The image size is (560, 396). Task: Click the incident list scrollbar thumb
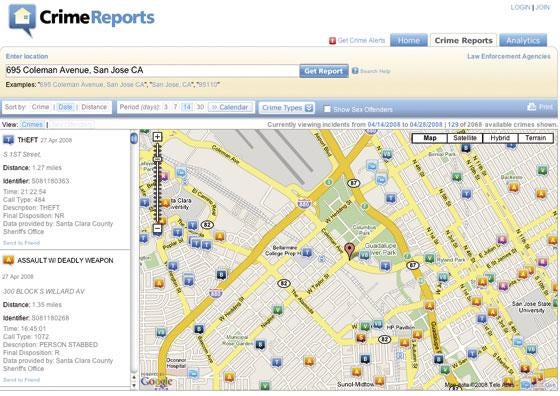[134, 139]
